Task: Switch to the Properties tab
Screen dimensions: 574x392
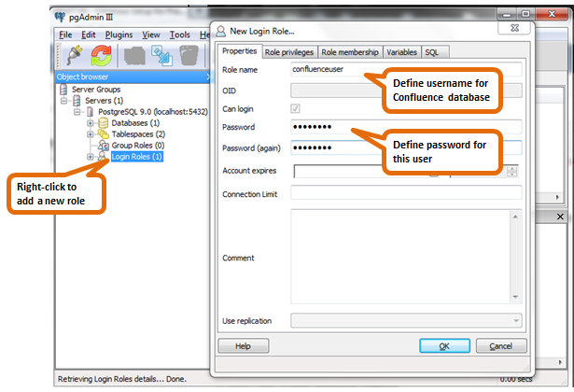Action: [240, 51]
